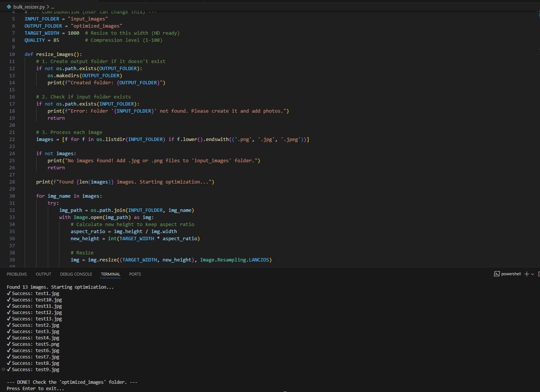Switch to the PROBLEMS tab

pyautogui.click(x=17, y=274)
